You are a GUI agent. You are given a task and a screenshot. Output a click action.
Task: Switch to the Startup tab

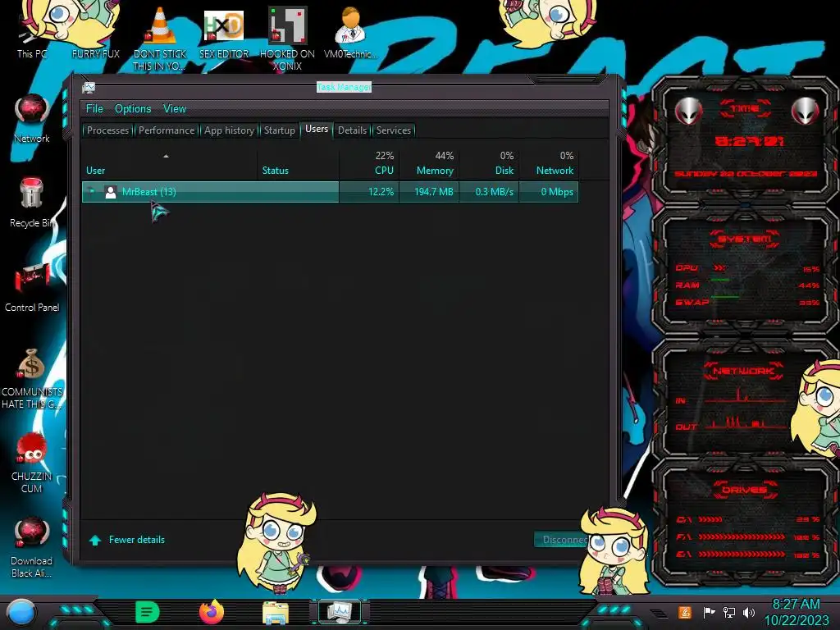[279, 130]
